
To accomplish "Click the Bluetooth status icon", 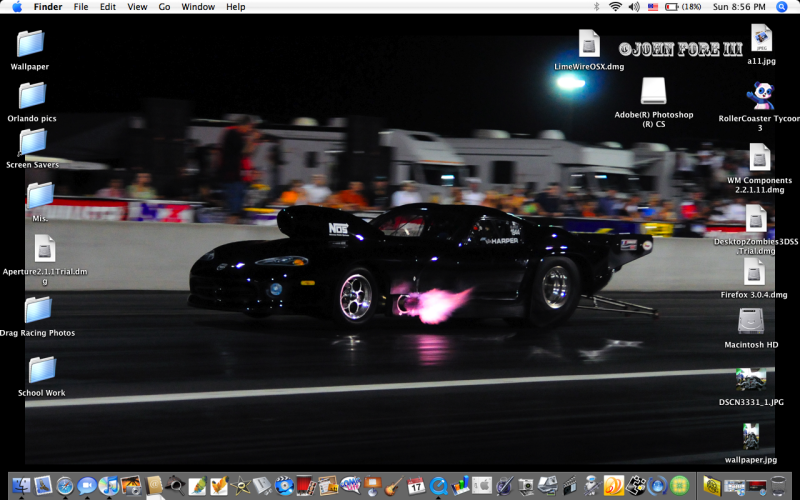I will coord(596,7).
